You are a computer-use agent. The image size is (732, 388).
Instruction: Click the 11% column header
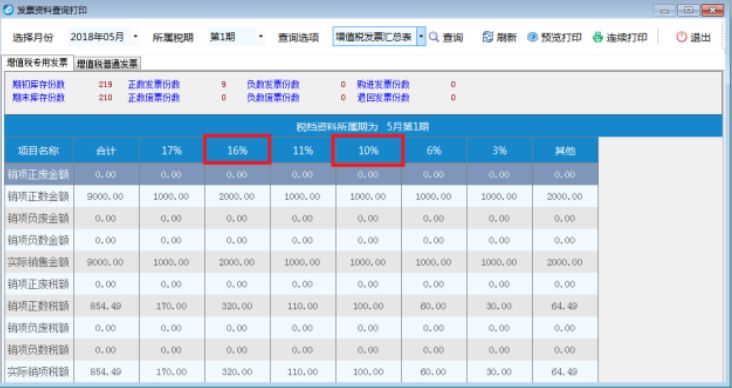[303, 150]
